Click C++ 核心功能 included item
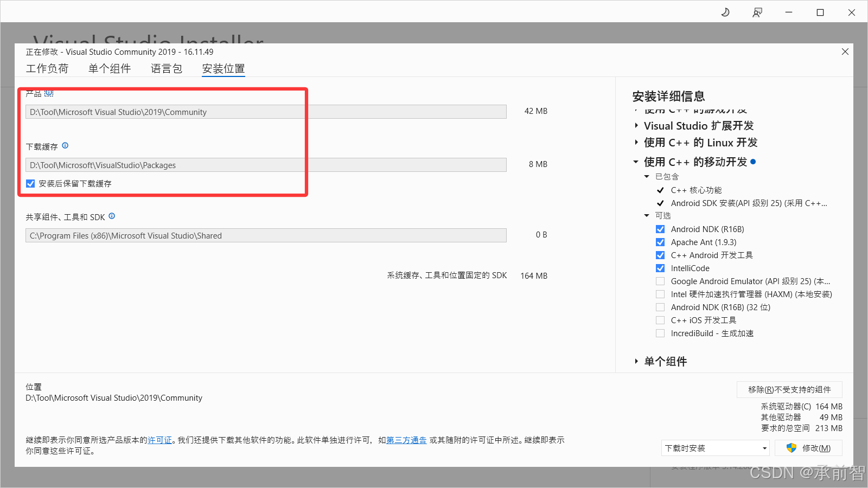Screen dimensions: 868x488 click(x=696, y=190)
